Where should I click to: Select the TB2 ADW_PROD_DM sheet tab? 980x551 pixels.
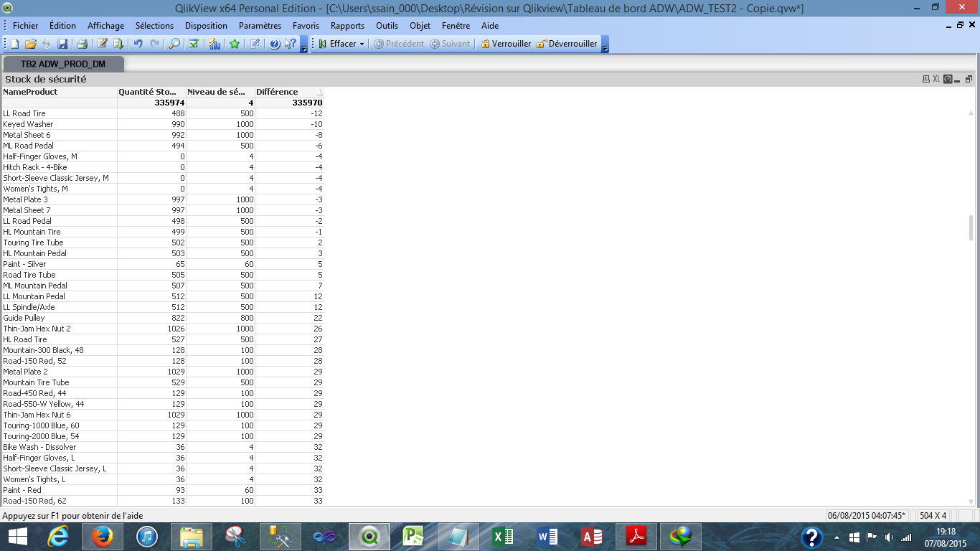pos(63,64)
